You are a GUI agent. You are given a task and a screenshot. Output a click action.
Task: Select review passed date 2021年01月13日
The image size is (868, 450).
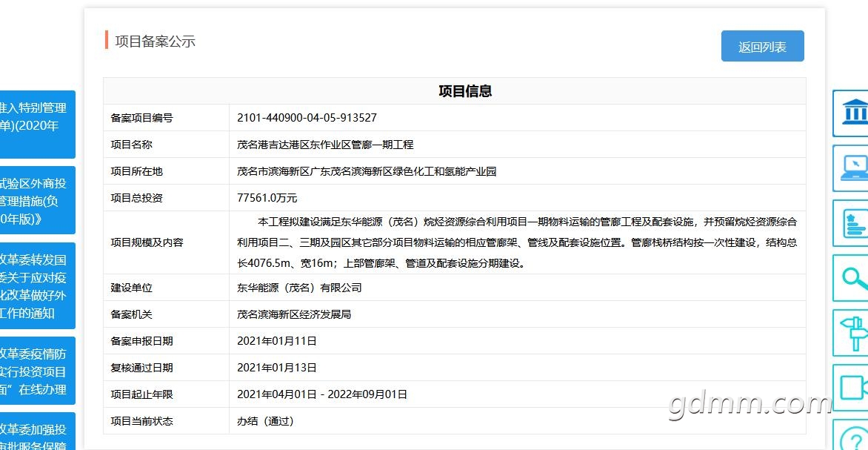[277, 368]
